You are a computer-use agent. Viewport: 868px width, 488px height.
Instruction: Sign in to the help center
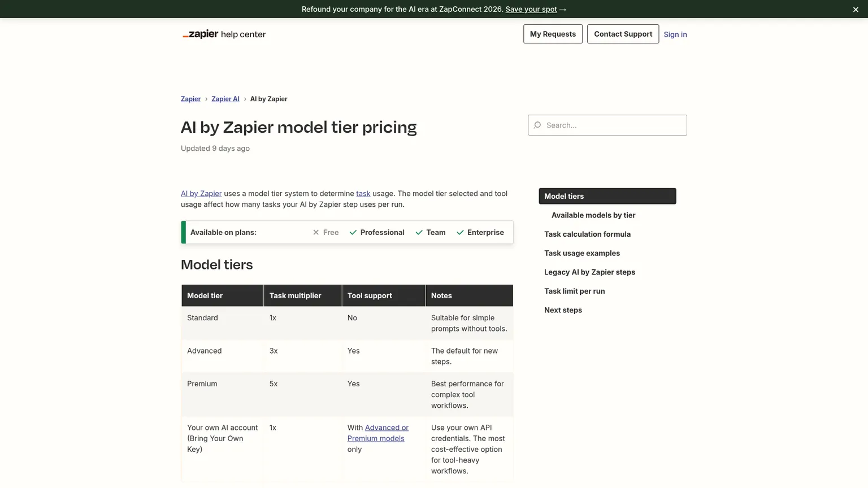point(675,34)
